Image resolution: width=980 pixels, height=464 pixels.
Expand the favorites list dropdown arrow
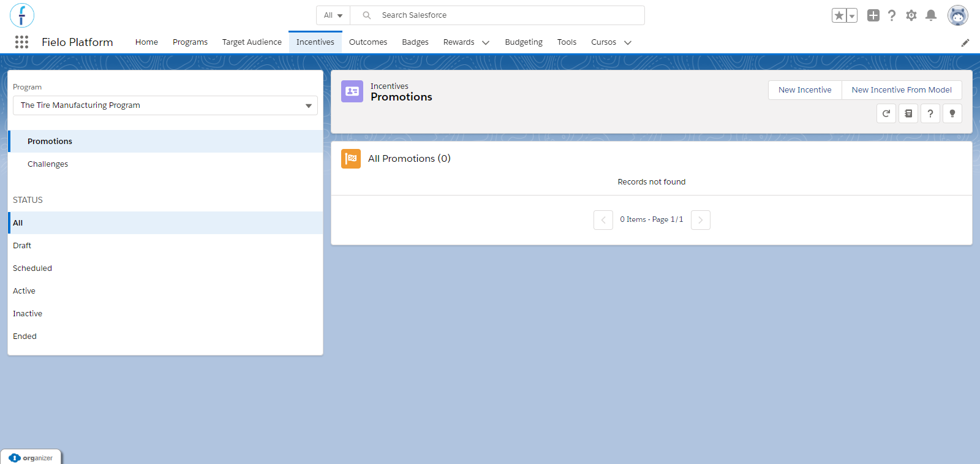point(852,15)
